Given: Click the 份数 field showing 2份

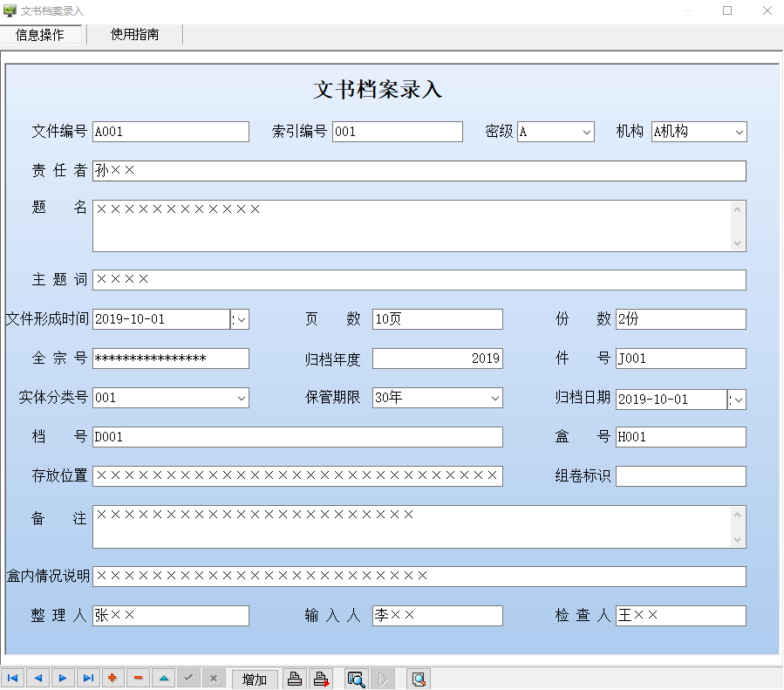Looking at the screenshot, I should (681, 319).
